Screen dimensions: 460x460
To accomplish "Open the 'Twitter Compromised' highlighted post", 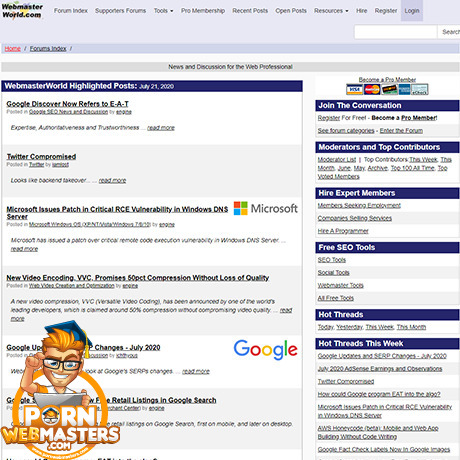I will 41,156.
